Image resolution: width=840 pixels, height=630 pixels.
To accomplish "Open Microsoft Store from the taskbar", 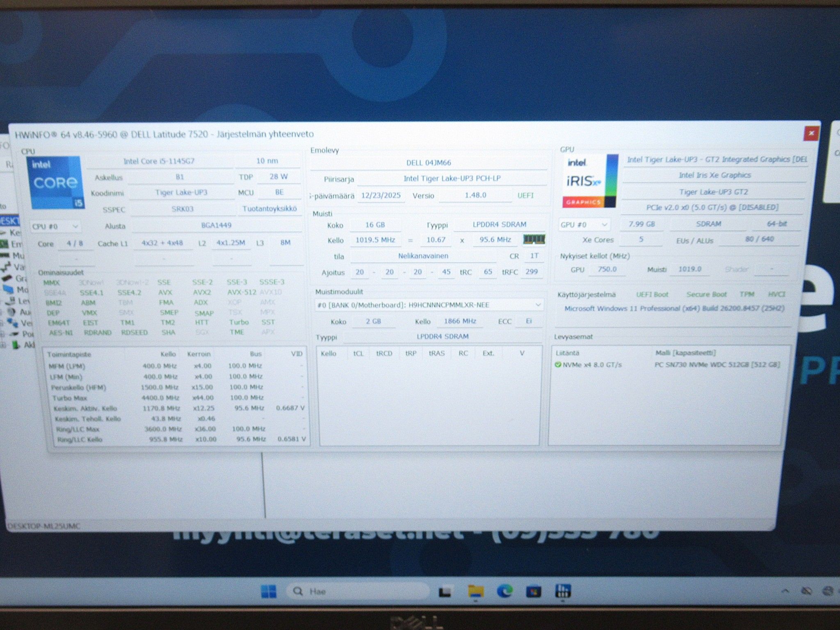I will click(534, 591).
